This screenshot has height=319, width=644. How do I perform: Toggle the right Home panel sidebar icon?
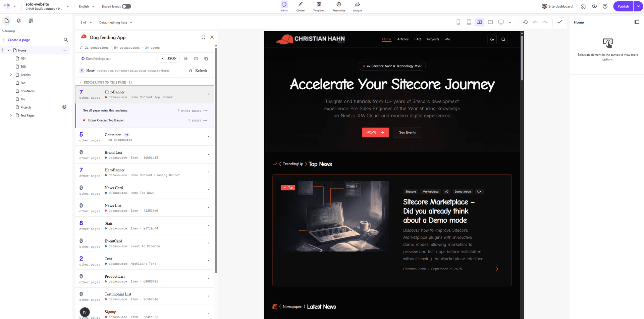coord(637,22)
